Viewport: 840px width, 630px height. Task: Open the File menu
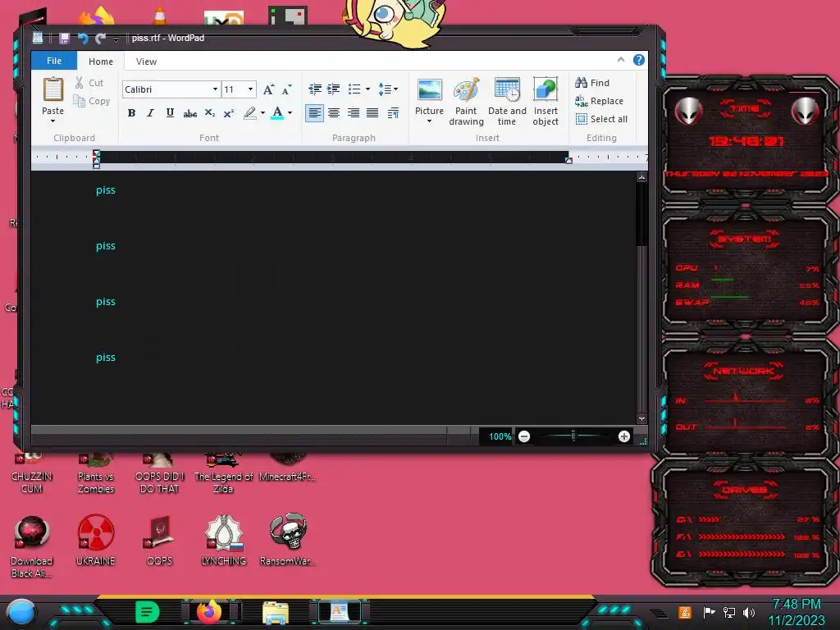tap(54, 61)
